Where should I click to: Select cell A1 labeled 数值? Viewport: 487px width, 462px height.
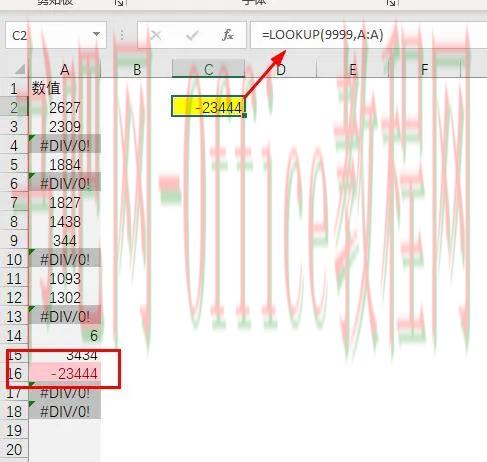(65, 88)
